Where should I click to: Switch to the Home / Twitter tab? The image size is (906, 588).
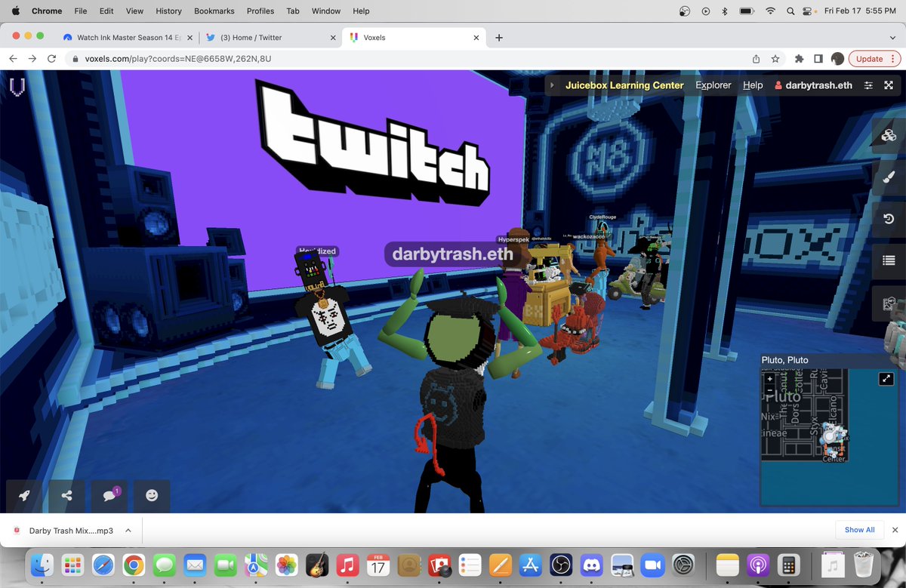270,37
